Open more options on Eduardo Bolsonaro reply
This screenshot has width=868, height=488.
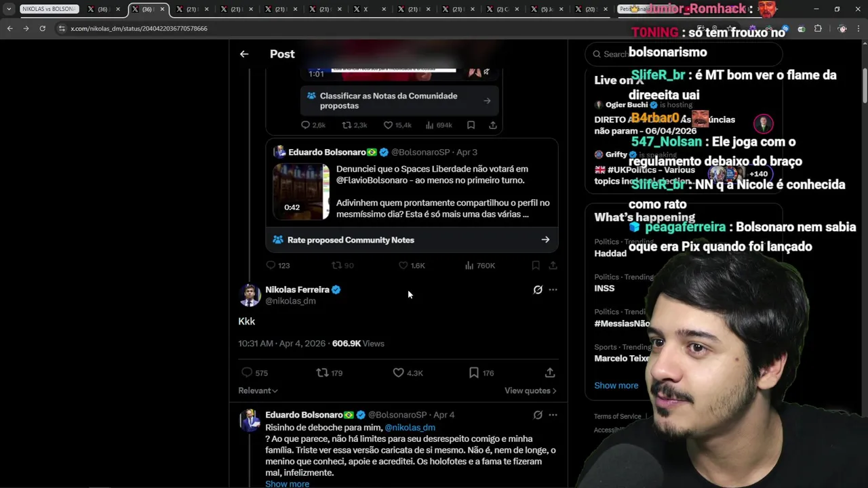point(553,415)
